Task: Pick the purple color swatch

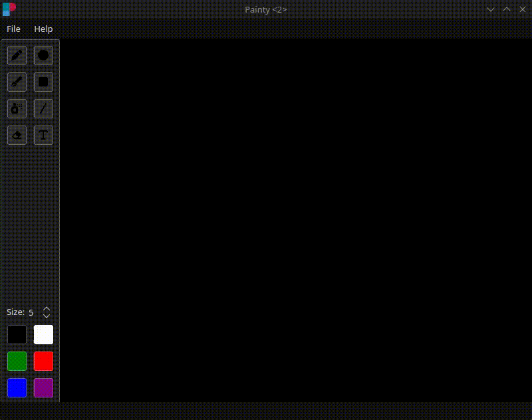Action: 43,387
